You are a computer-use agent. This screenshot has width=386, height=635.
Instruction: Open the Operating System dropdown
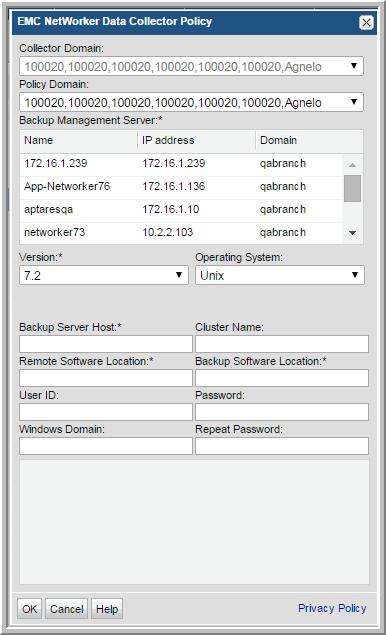point(280,275)
